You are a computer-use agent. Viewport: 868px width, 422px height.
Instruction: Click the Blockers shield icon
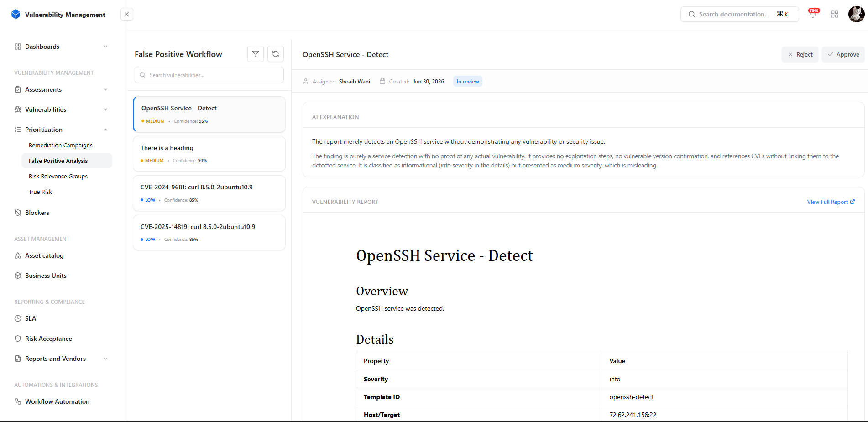[x=18, y=213]
